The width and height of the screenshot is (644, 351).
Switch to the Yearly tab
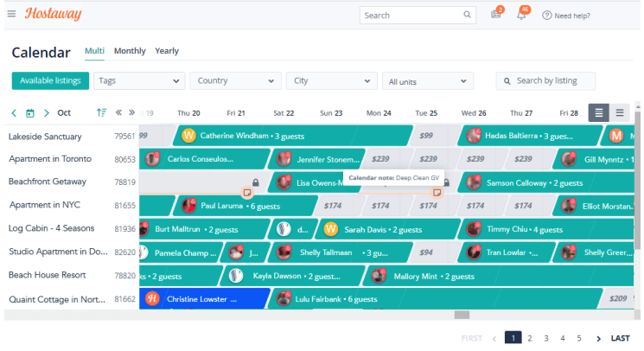tap(167, 51)
